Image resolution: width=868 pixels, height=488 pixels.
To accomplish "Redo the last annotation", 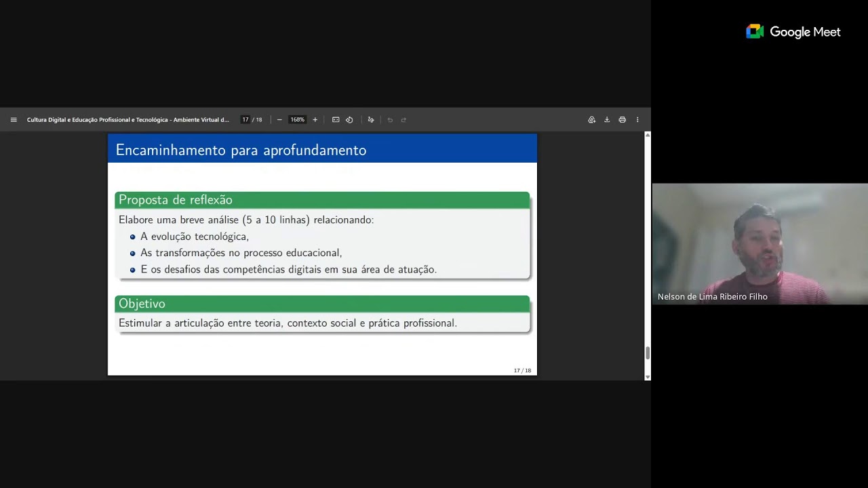I will click(403, 120).
